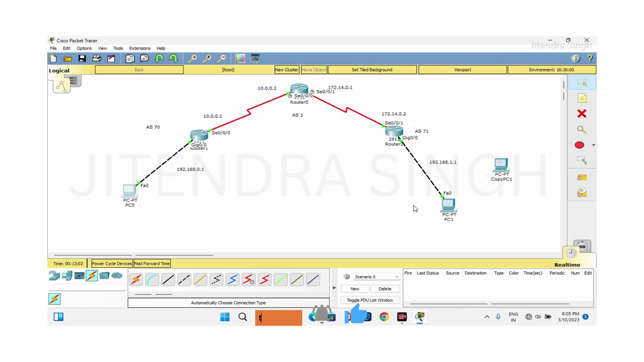Open the Tools menu

(118, 48)
